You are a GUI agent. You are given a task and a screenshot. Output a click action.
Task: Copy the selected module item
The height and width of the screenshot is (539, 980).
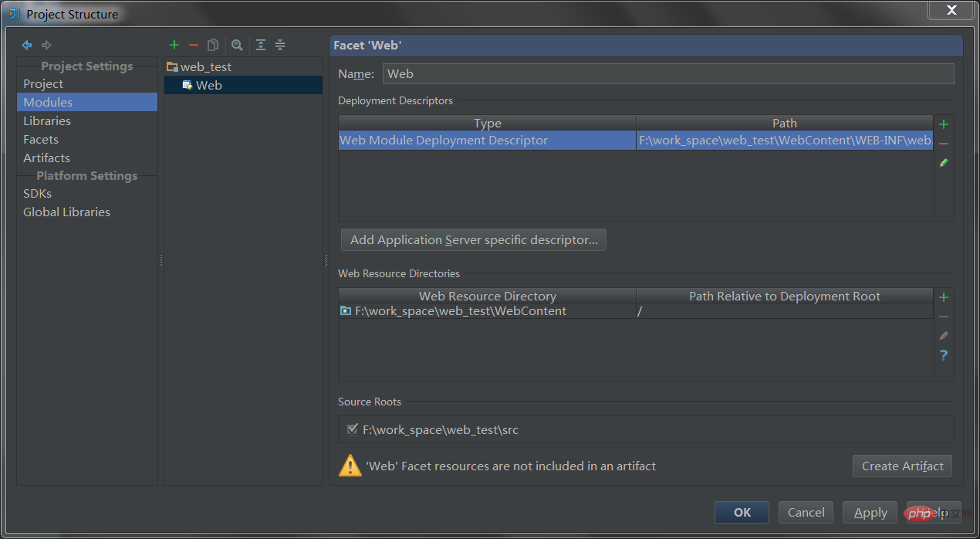point(213,46)
